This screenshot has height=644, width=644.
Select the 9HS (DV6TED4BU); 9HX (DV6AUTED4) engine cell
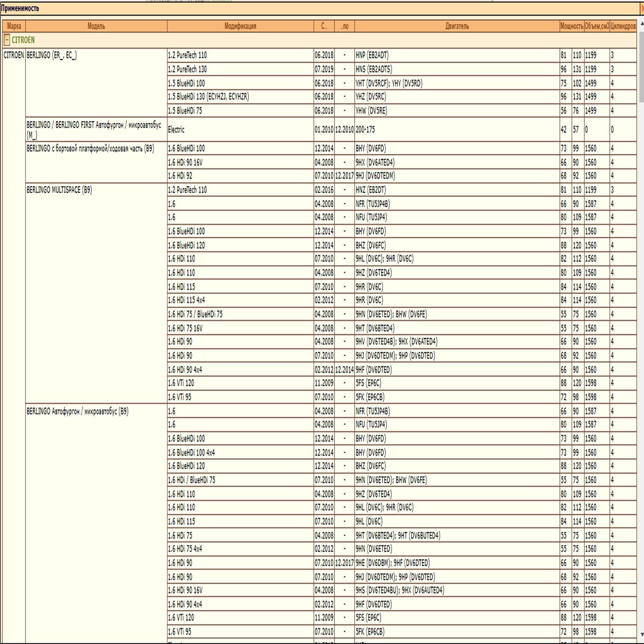pos(400,590)
